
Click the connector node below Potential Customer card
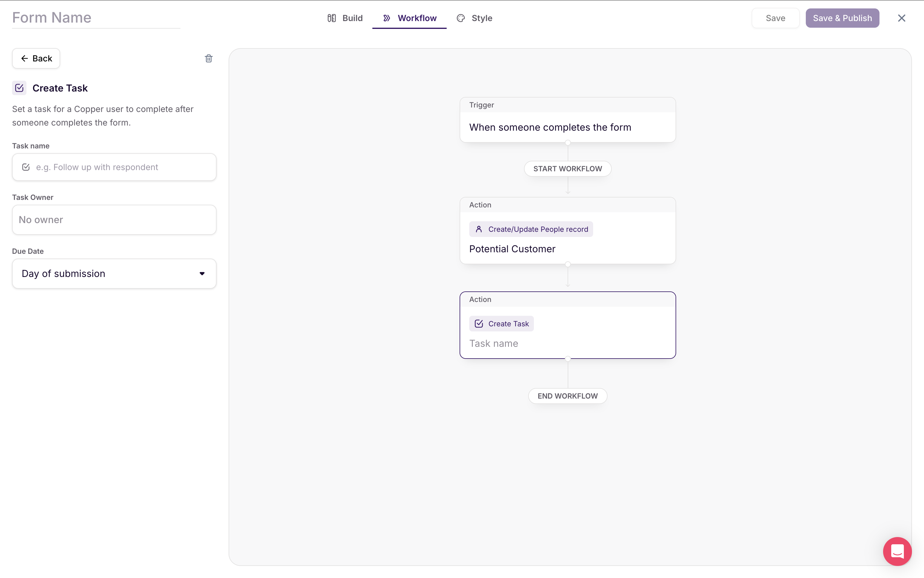[567, 264]
